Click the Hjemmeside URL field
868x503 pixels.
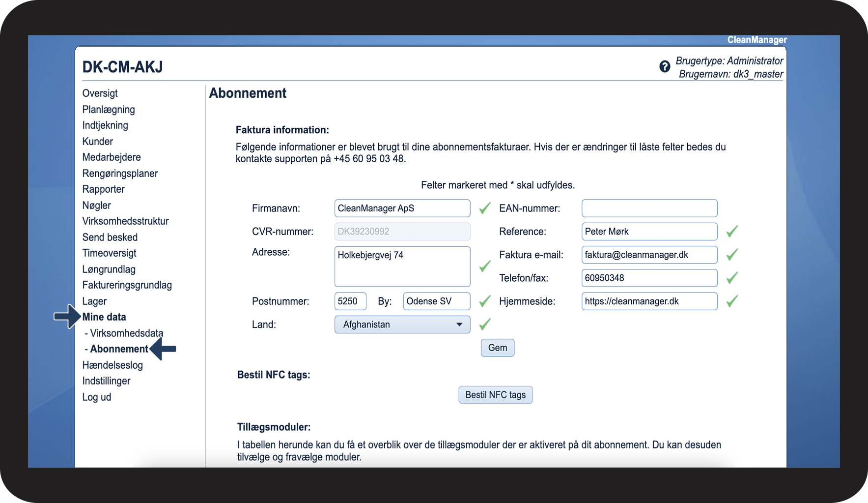coord(649,301)
